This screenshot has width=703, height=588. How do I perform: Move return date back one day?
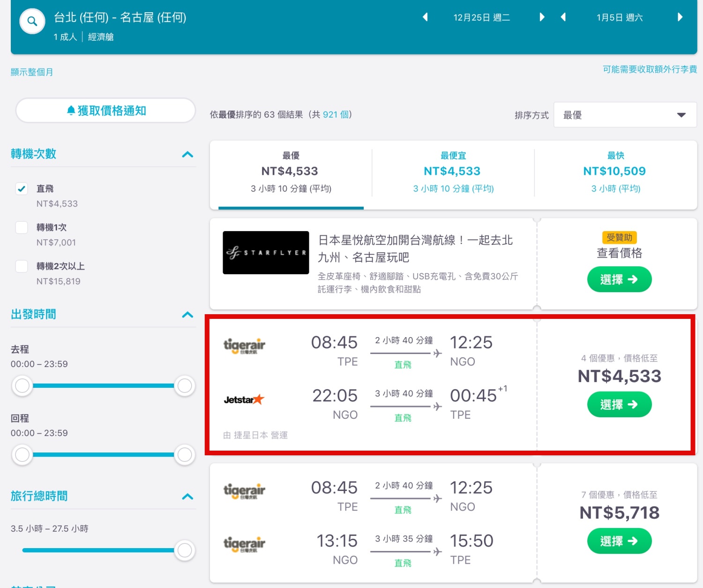[x=563, y=17]
